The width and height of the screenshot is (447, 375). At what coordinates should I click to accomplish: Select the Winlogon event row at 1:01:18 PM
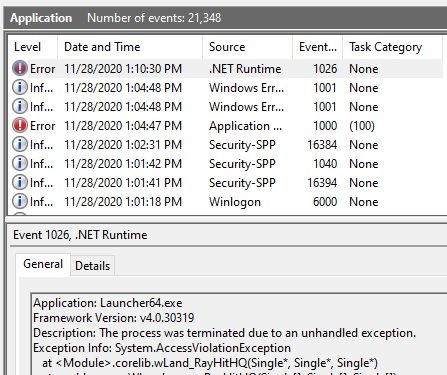tap(227, 202)
